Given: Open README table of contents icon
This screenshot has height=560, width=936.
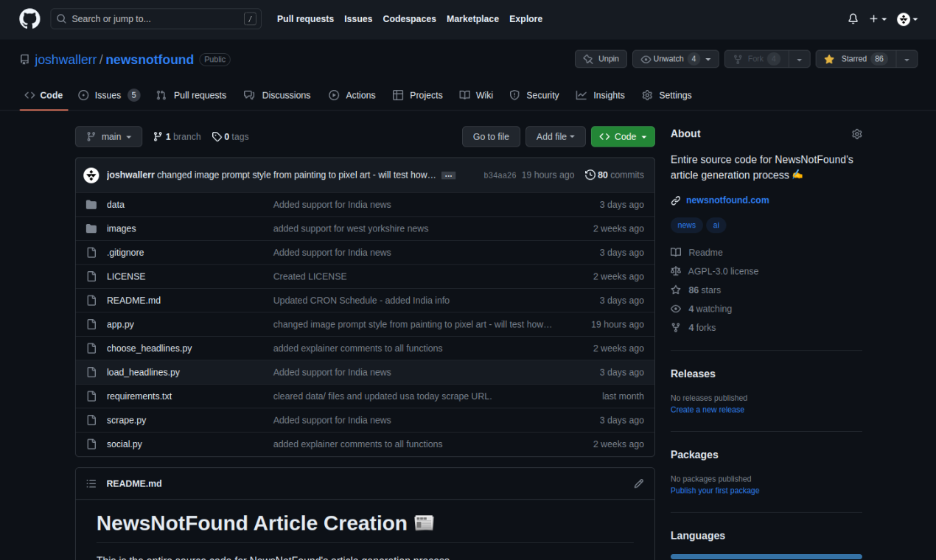Looking at the screenshot, I should pos(91,483).
